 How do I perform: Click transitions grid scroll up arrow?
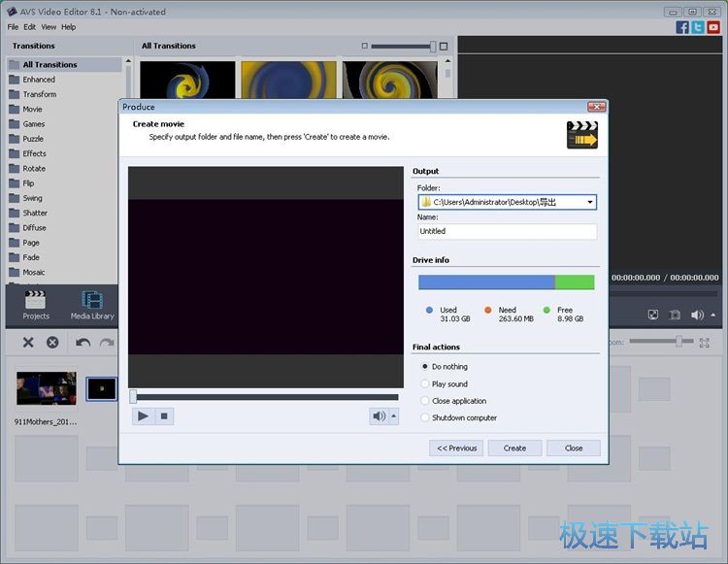coord(447,61)
